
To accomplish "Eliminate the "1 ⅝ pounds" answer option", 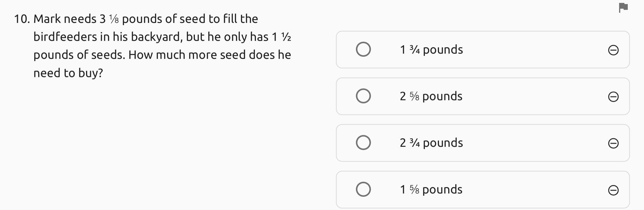I will point(613,190).
